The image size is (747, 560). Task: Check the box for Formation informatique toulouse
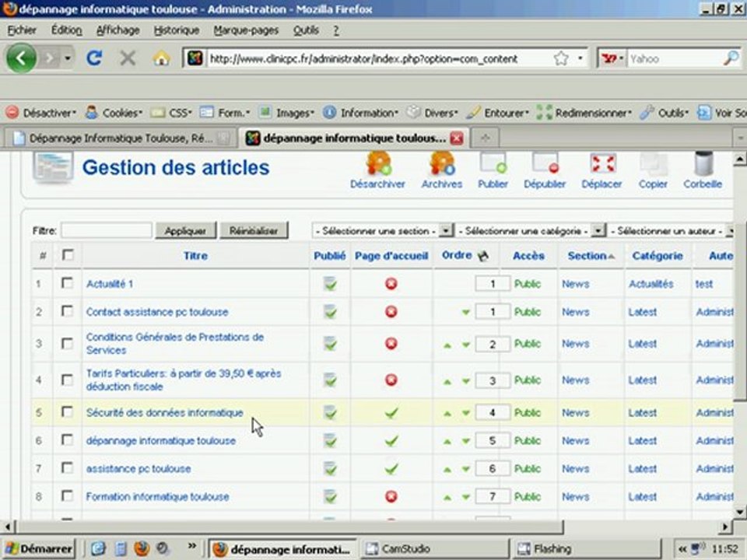(x=67, y=495)
